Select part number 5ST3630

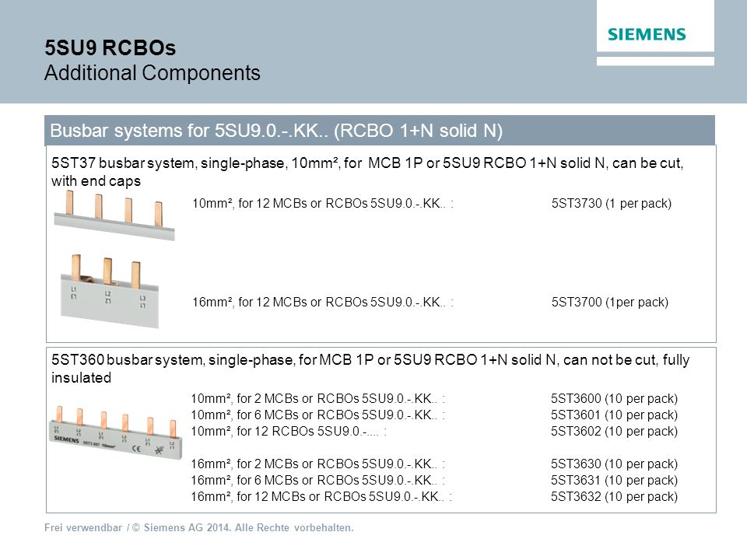click(x=614, y=464)
